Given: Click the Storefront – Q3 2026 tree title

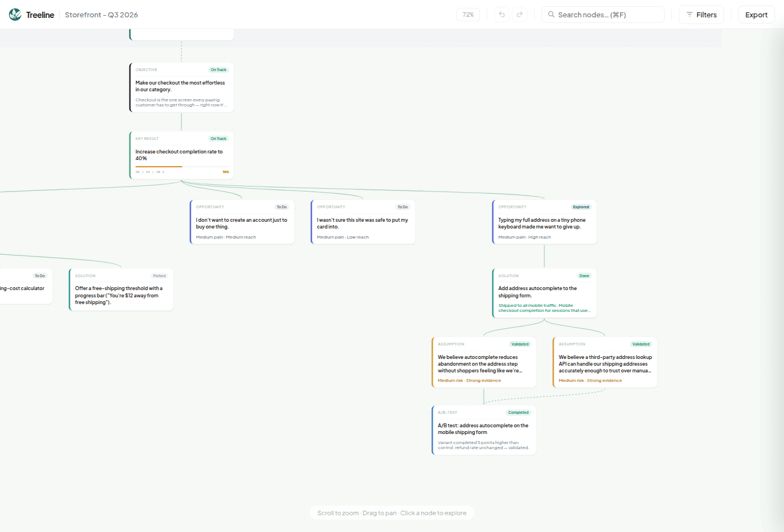Looking at the screenshot, I should coord(101,15).
